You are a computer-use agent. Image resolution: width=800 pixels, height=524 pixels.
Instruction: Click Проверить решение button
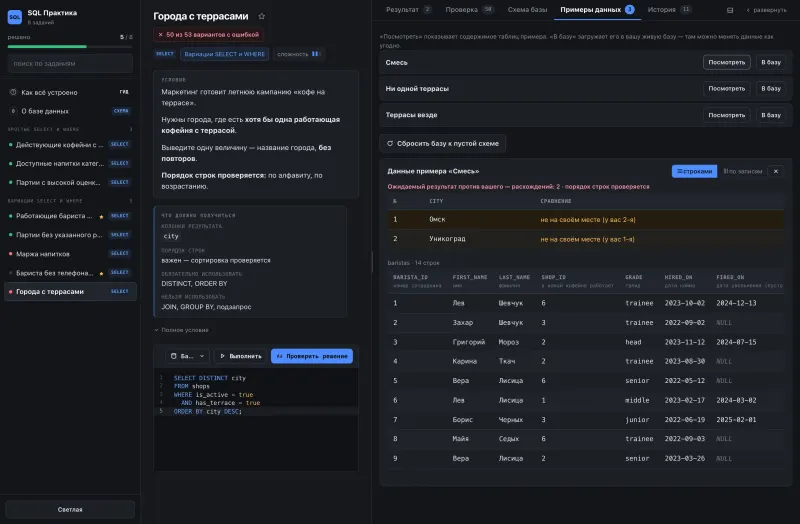[312, 356]
